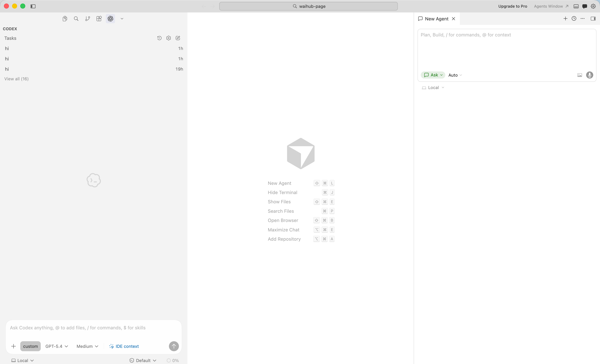Activate the microphone in the agent input box
This screenshot has width=600, height=364.
point(590,75)
